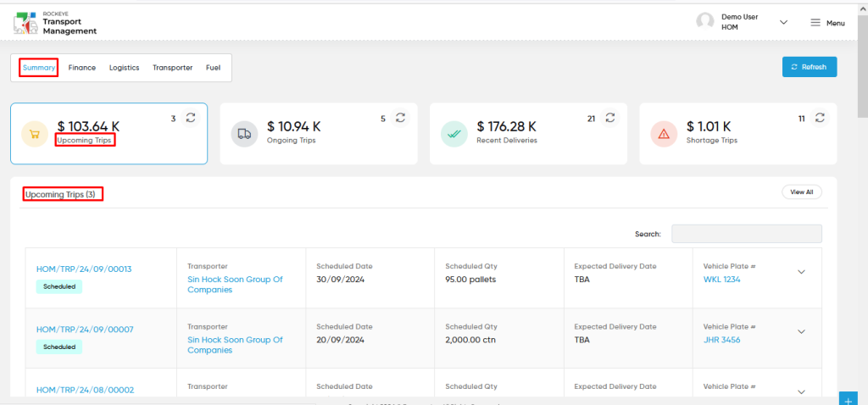Refresh the Shortage Trips card
This screenshot has width=868, height=405.
(x=821, y=118)
